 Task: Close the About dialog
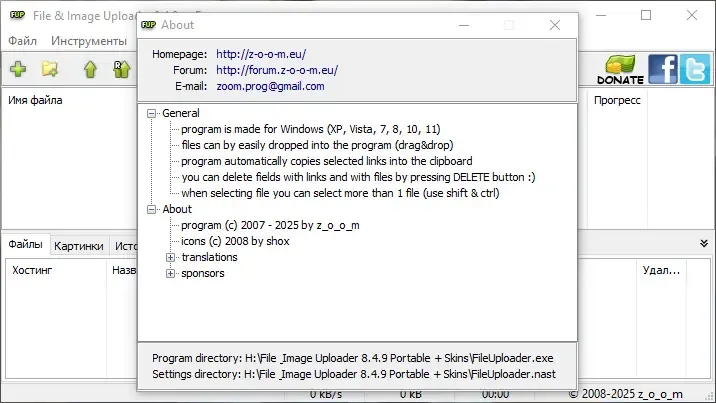tap(555, 25)
